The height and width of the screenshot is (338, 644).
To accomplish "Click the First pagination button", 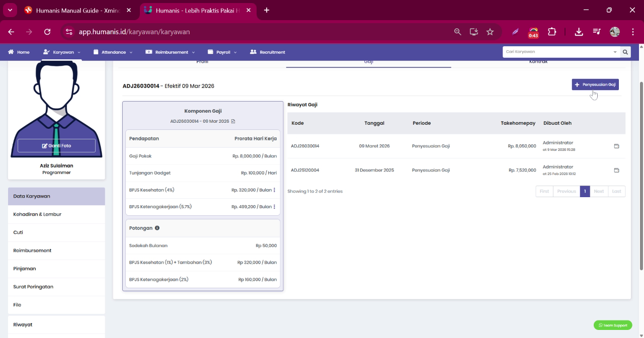I will pos(544,191).
